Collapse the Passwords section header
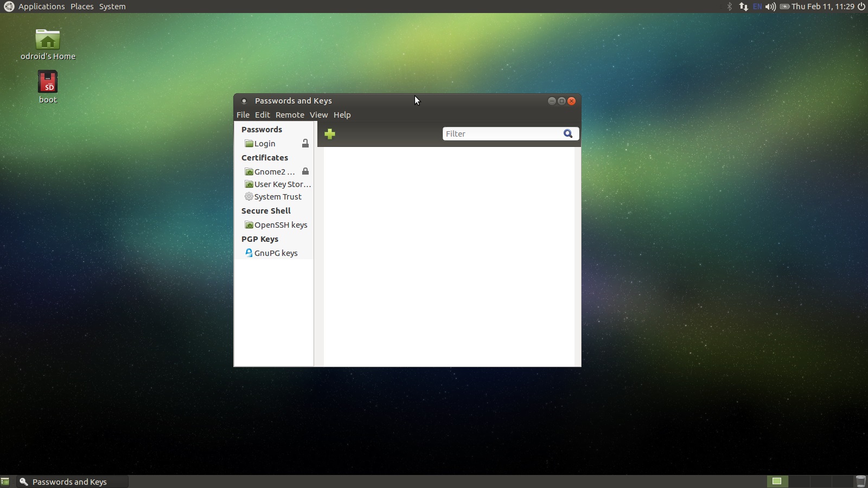This screenshot has width=868, height=488. click(x=261, y=129)
